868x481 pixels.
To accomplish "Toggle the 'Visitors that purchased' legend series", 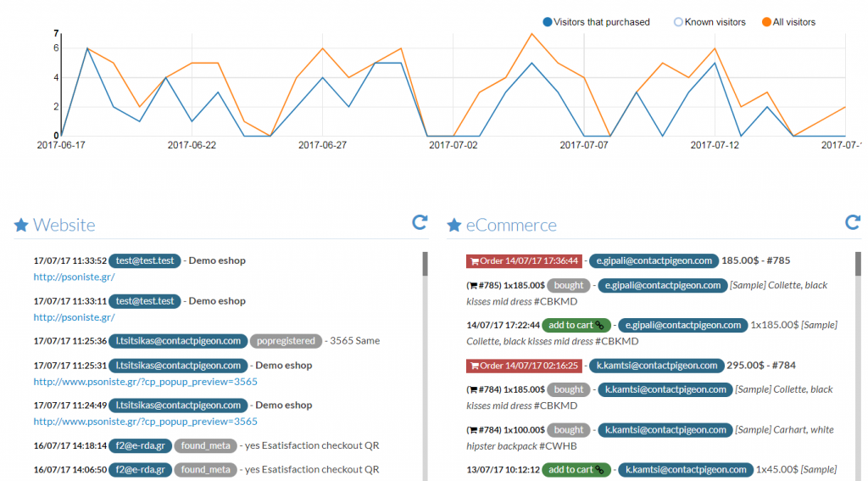I will (596, 22).
